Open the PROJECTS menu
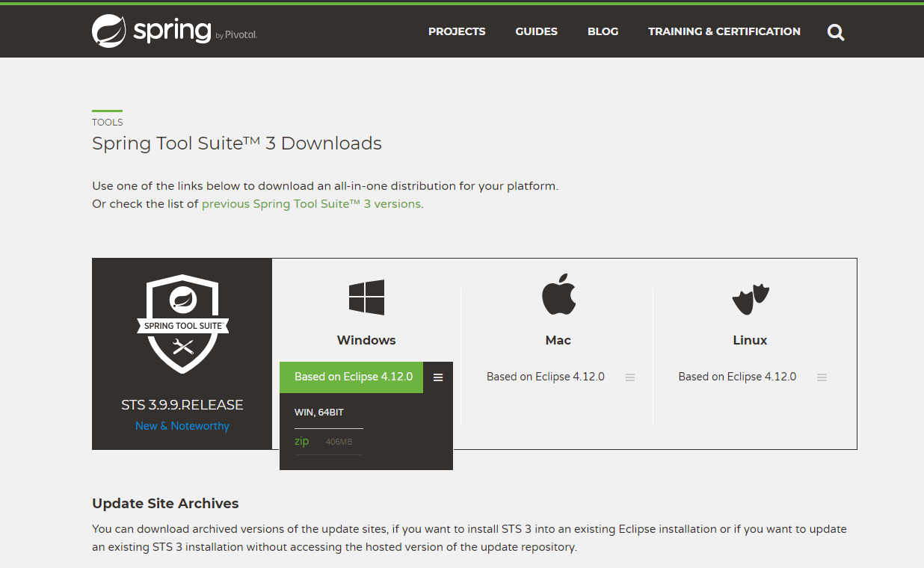This screenshot has height=568, width=924. coord(457,31)
